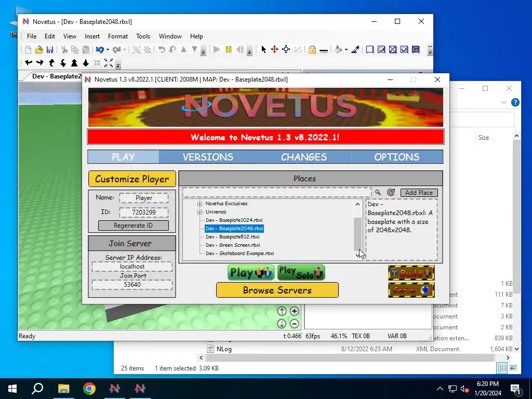Click the Lock padlock tool icon

pos(312,49)
